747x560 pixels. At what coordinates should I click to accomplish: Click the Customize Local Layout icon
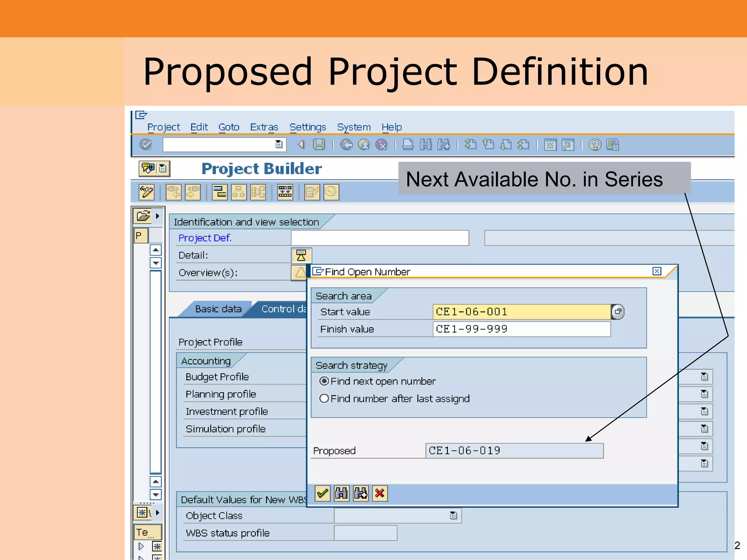pos(613,145)
